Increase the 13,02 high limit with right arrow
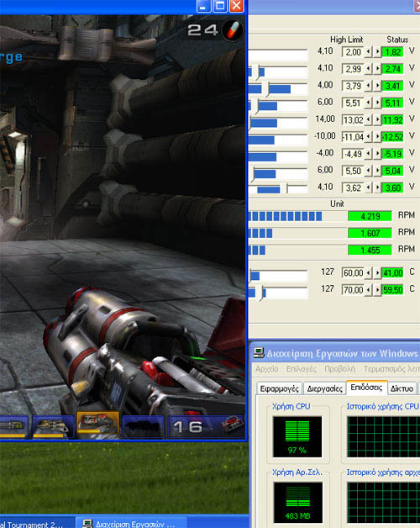This screenshot has height=528, width=420. 377,119
